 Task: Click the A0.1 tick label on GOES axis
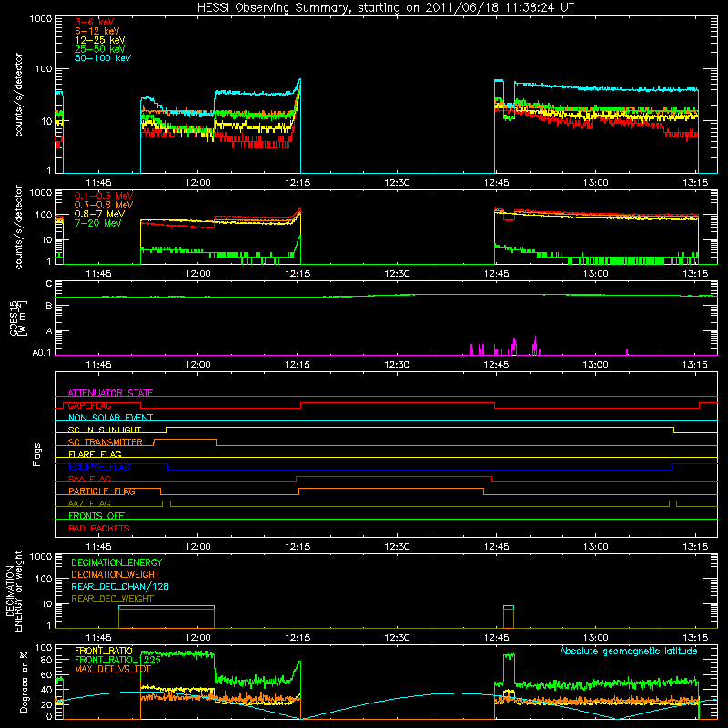tap(42, 353)
